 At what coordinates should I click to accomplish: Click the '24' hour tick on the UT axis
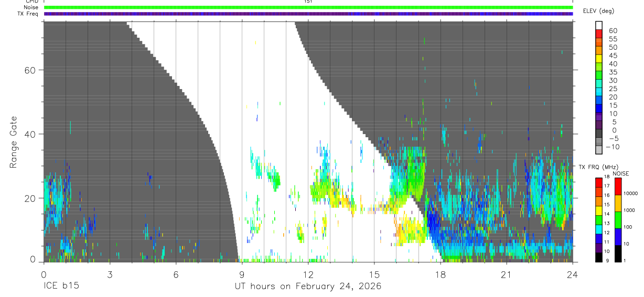pos(573,274)
